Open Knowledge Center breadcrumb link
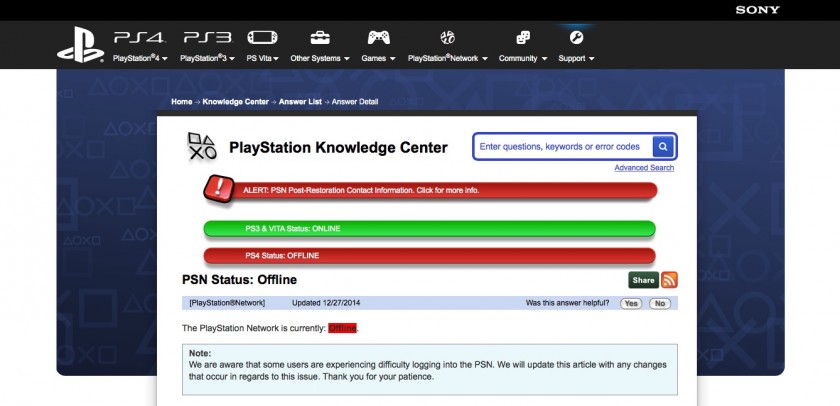The width and height of the screenshot is (840, 406). point(236,102)
